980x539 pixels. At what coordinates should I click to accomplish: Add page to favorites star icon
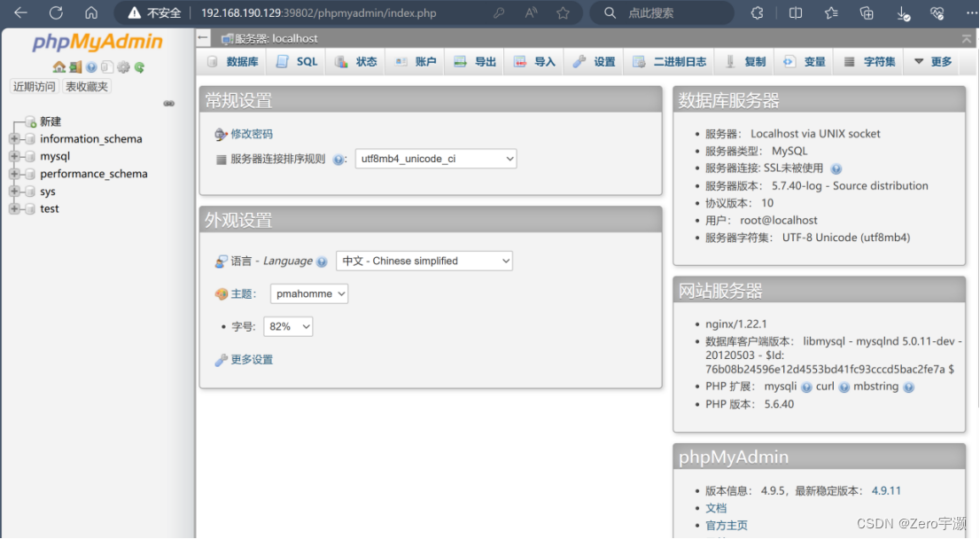(x=564, y=12)
